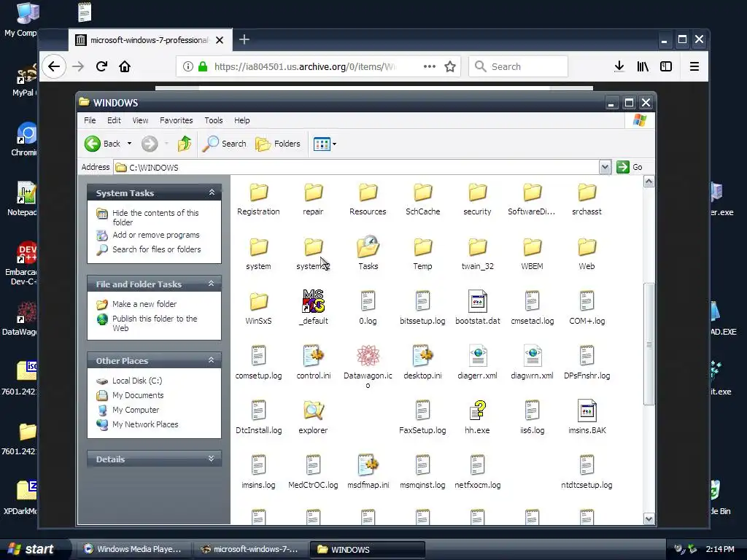This screenshot has width=747, height=560.
Task: Go to Local Disk (C:)
Action: (137, 381)
